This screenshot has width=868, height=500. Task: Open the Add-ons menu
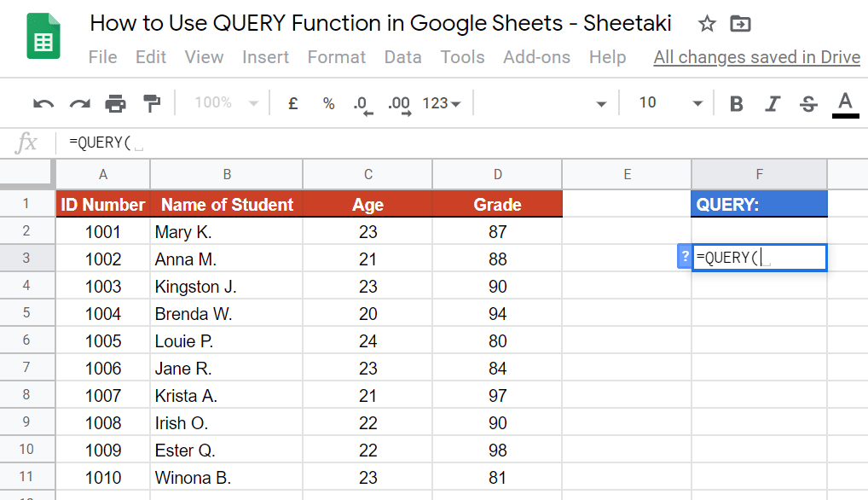(536, 57)
